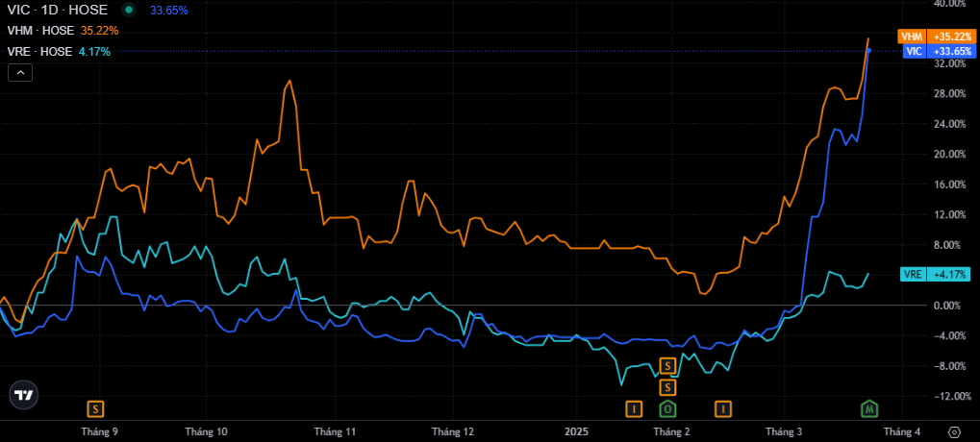Open the green M marker near Tháng 4
The height and width of the screenshot is (442, 980).
869,409
